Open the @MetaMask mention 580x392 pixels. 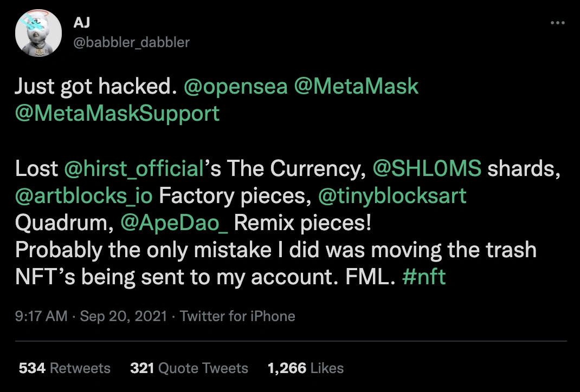(356, 87)
